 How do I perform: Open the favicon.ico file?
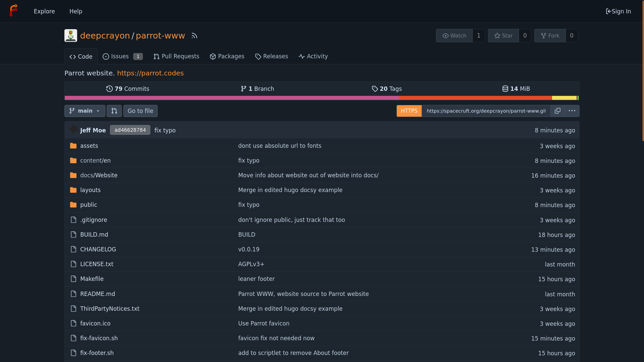[x=95, y=323]
